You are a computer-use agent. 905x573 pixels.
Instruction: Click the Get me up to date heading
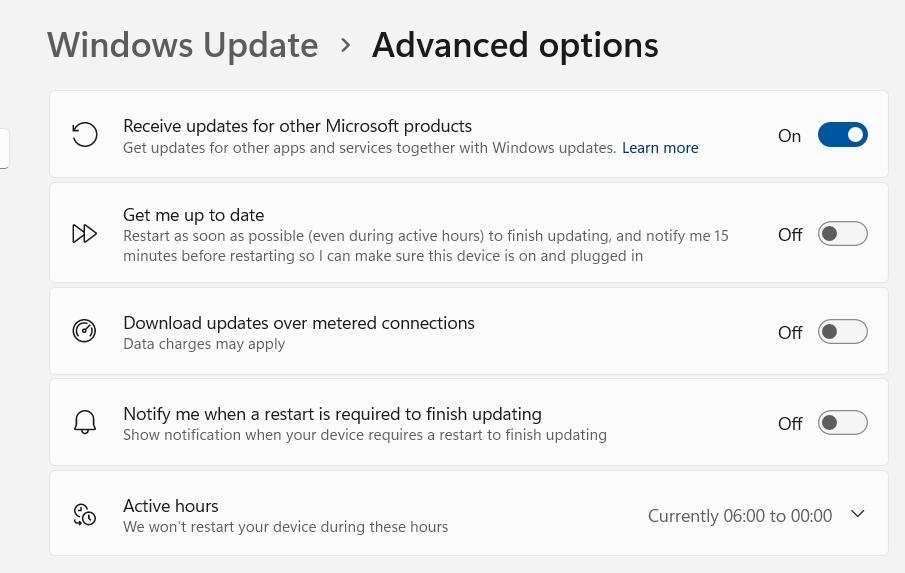click(x=193, y=215)
